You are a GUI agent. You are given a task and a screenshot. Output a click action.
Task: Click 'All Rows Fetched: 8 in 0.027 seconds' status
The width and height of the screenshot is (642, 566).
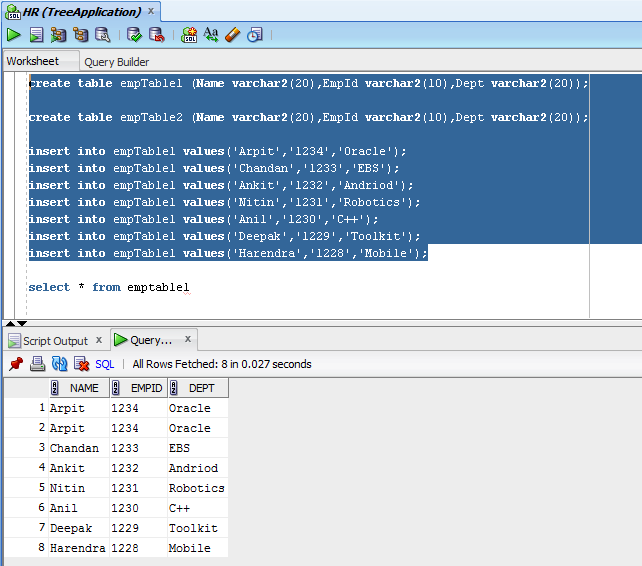point(222,364)
